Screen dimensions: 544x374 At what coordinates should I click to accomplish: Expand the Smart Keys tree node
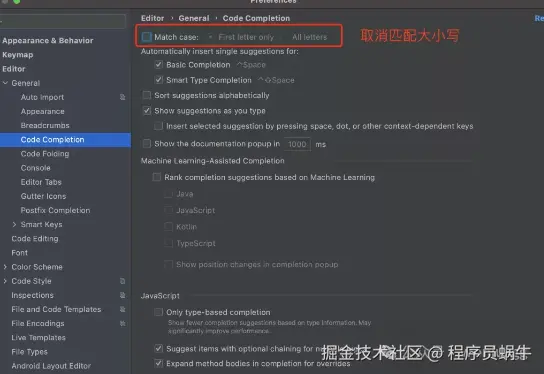pyautogui.click(x=14, y=224)
